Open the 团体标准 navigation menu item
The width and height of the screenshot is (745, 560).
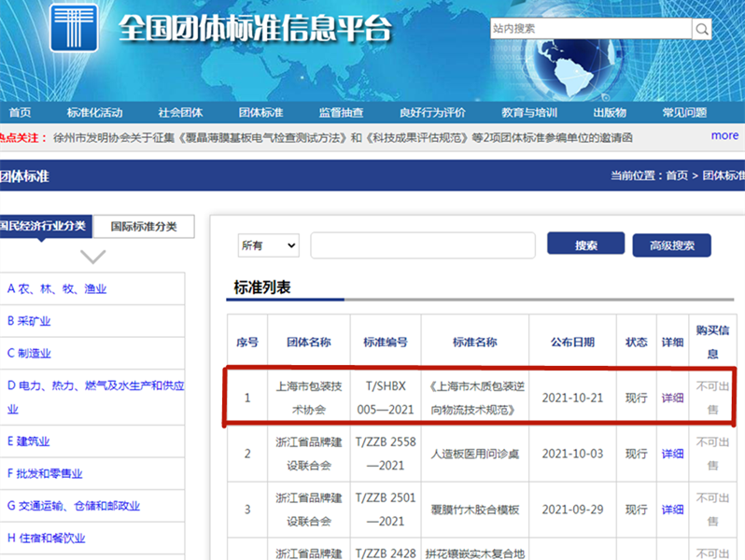click(260, 113)
